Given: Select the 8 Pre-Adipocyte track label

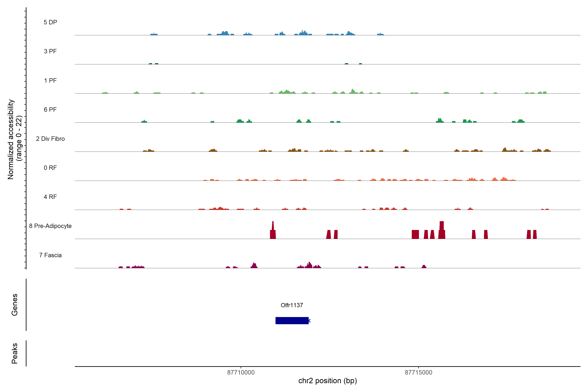Looking at the screenshot, I should [50, 226].
